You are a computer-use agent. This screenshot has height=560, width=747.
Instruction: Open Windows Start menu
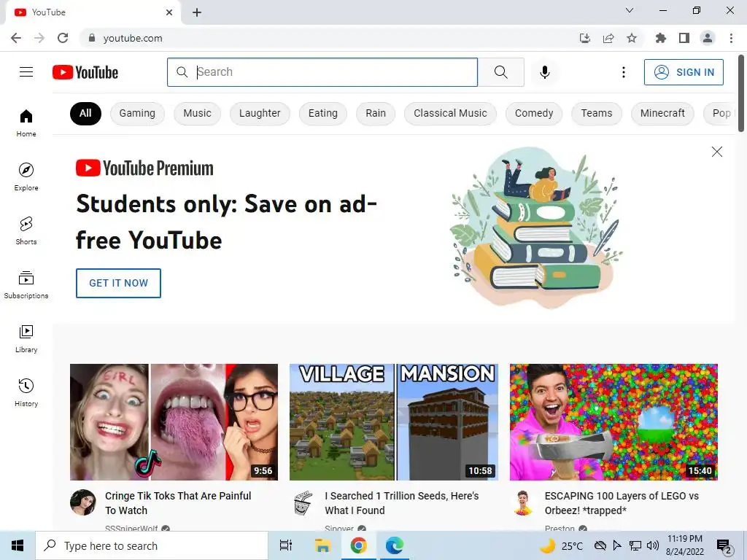coord(18,545)
